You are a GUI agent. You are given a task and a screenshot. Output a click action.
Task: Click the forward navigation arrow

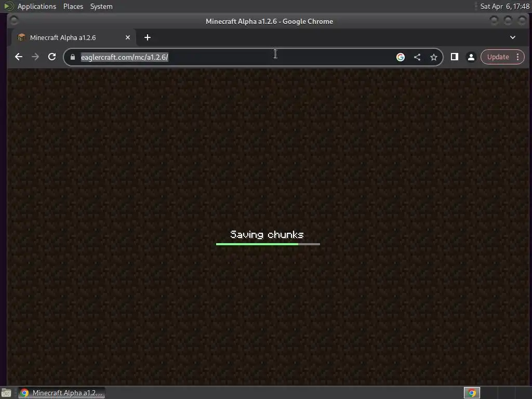click(x=35, y=57)
